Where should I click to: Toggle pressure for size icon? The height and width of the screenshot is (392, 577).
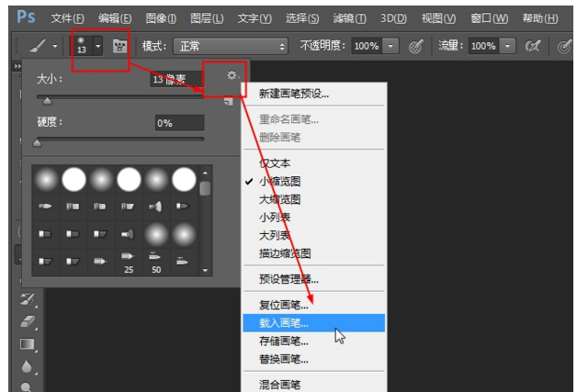coord(564,47)
